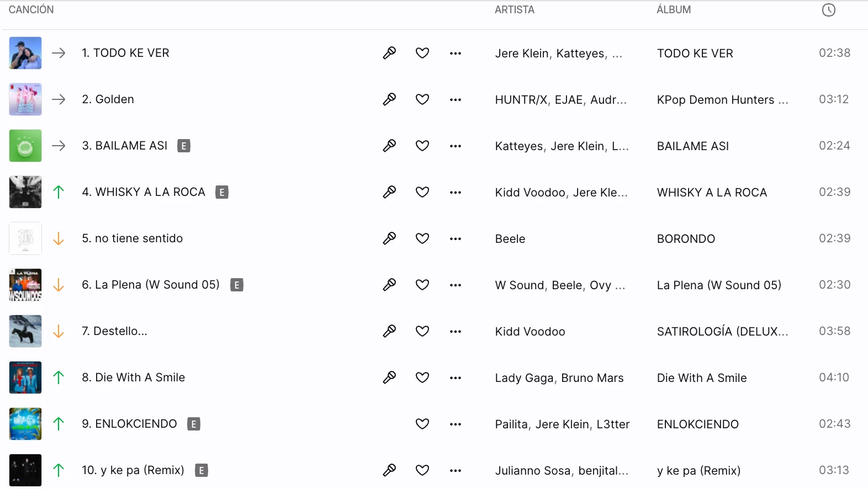Click the clock duration column header icon

(x=828, y=10)
